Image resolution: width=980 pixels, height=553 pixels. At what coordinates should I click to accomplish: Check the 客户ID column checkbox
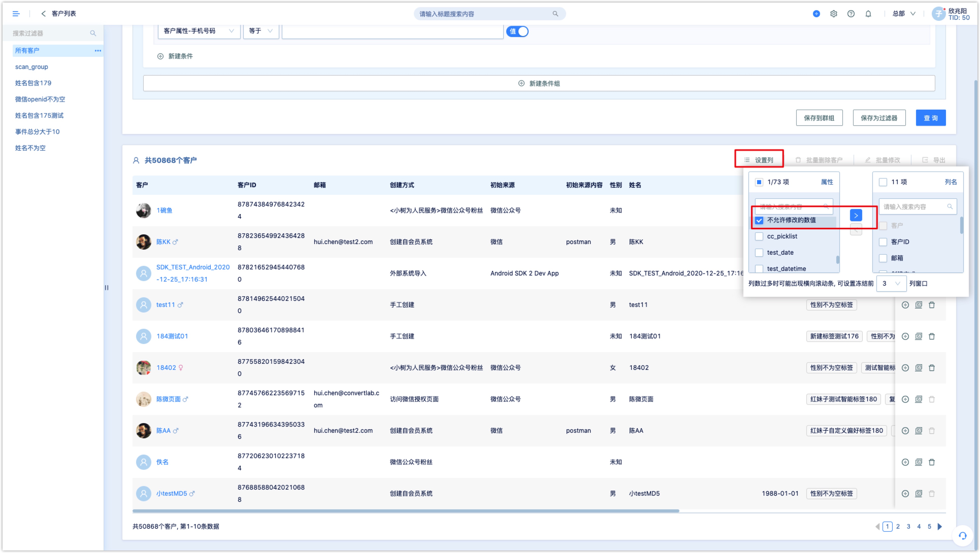tap(883, 242)
